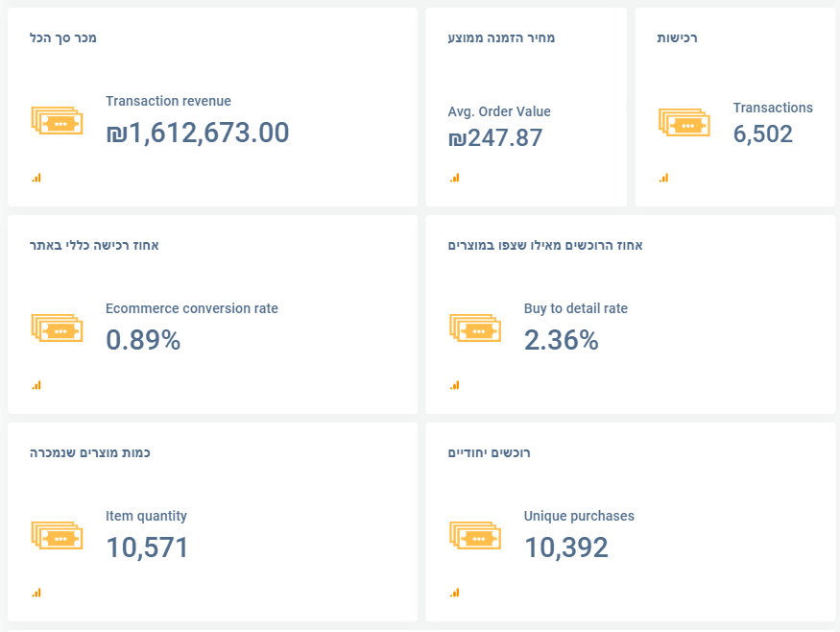Viewport: 840px width, 632px height.
Task: Click the analytics bars icon in Transactions card
Action: point(663,178)
